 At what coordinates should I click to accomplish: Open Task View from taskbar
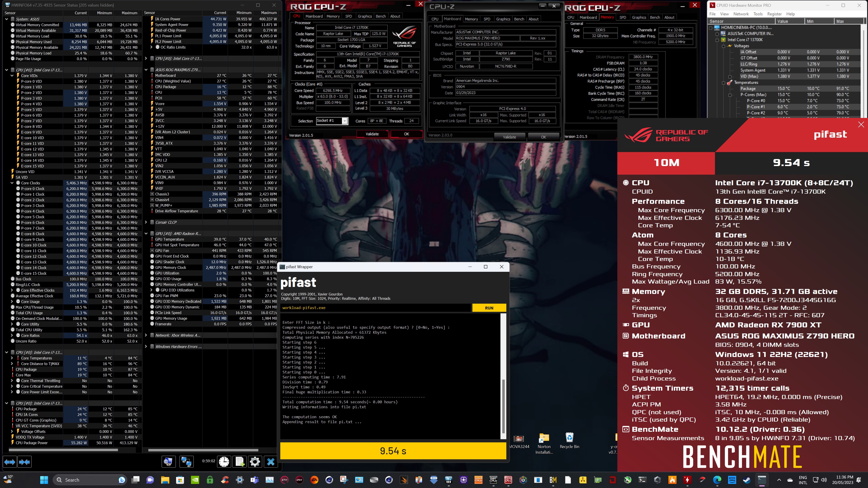click(135, 480)
